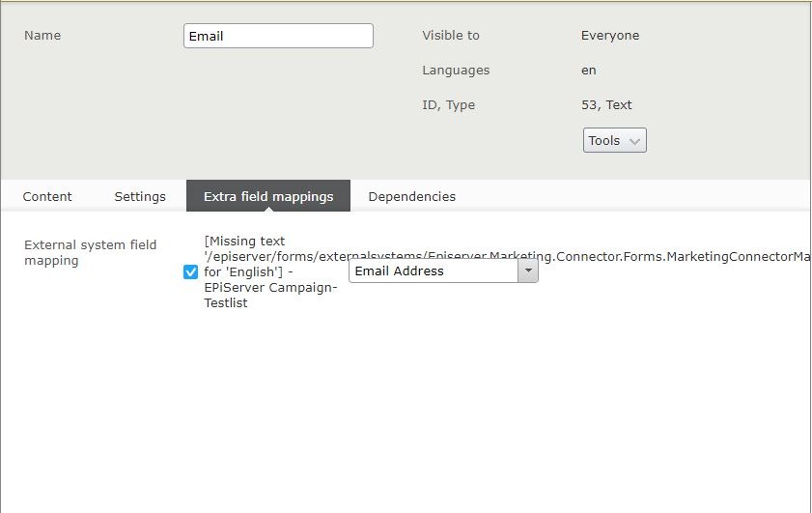The image size is (812, 513).
Task: Switch to the Content tab
Action: tap(47, 196)
